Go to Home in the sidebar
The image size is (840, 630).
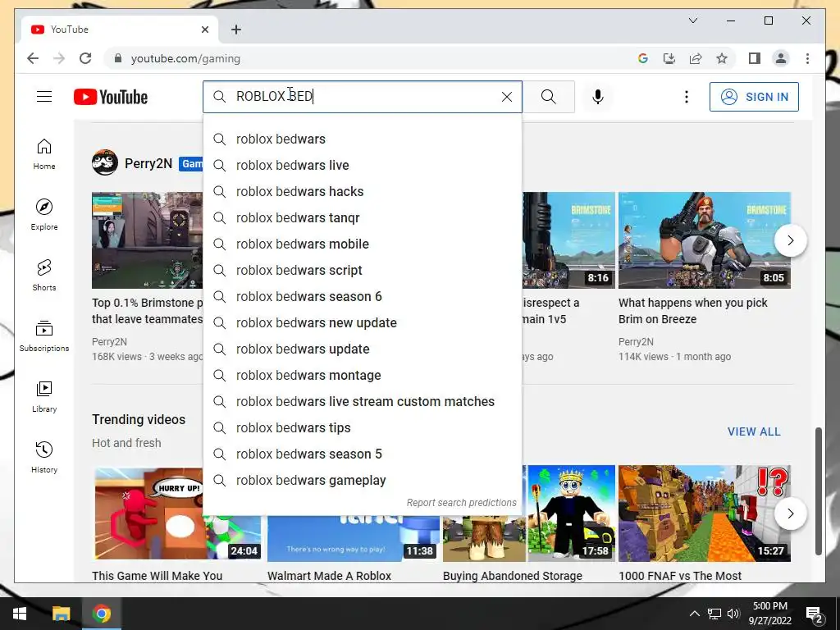pyautogui.click(x=44, y=154)
